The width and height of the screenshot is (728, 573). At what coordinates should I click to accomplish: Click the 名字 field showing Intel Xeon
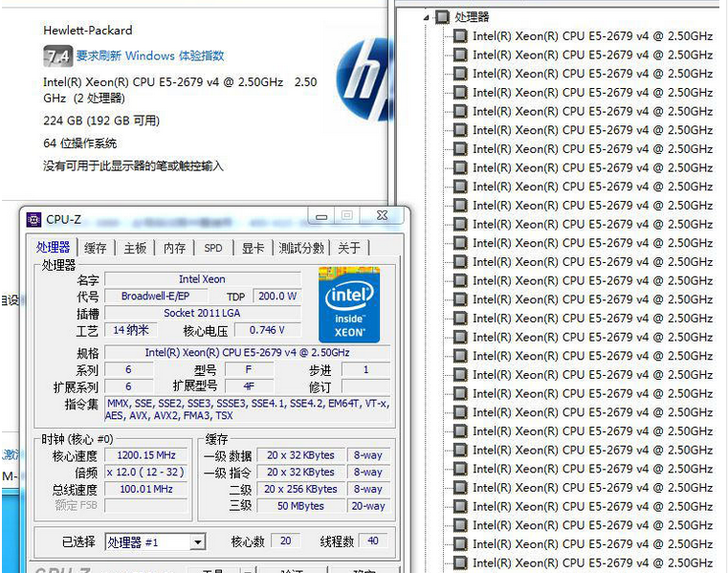203,279
